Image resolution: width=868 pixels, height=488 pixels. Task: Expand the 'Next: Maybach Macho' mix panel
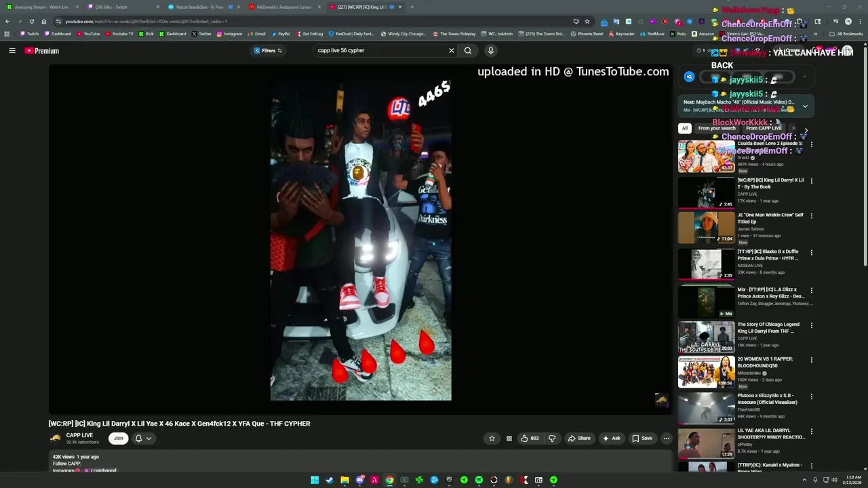click(x=805, y=106)
